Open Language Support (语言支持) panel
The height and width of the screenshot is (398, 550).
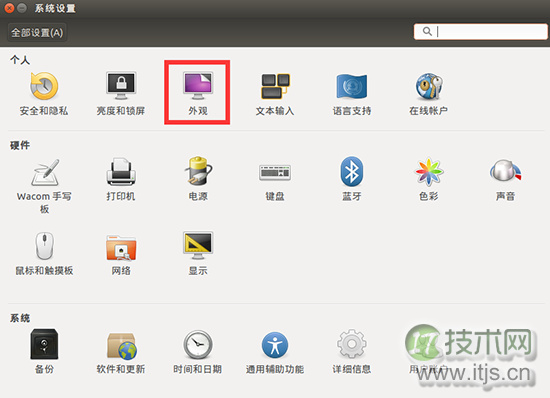coord(351,93)
